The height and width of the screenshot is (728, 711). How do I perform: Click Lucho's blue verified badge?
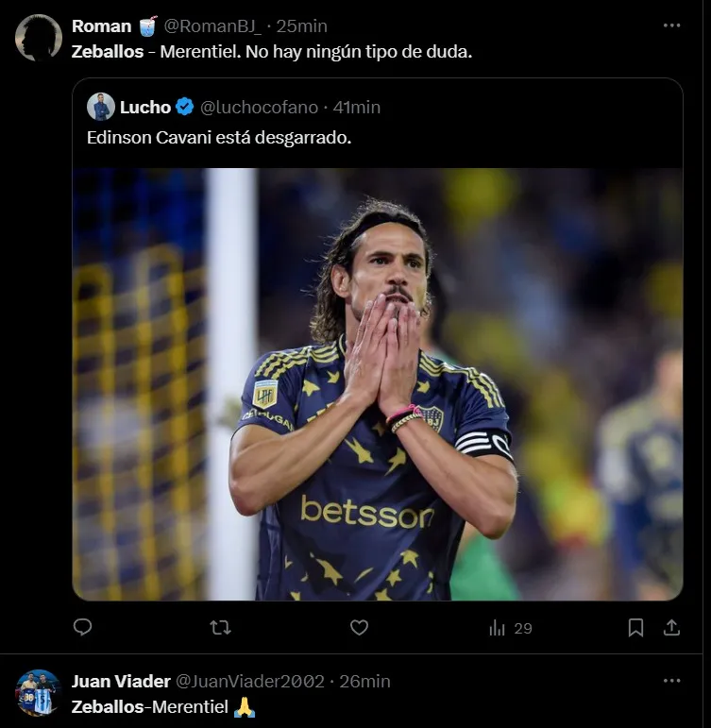(x=185, y=107)
